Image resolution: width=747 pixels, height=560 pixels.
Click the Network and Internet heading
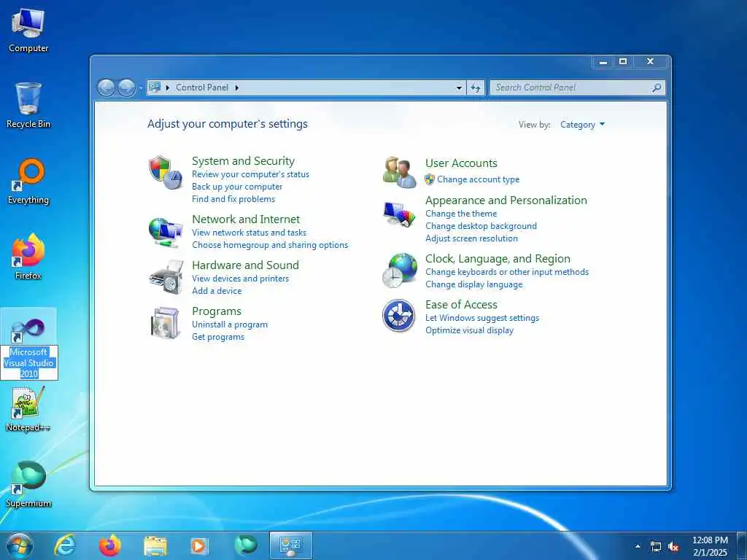(x=246, y=219)
